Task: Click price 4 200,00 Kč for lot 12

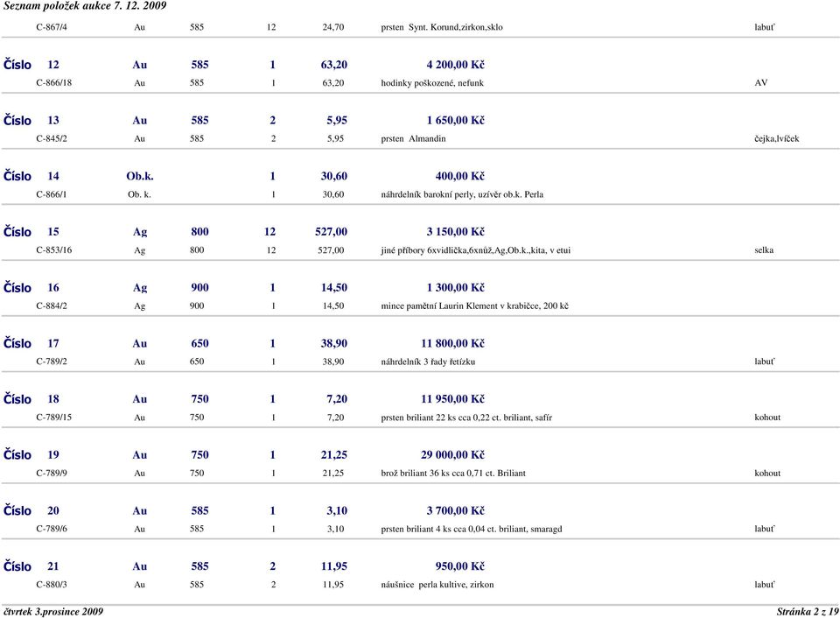Action: tap(455, 65)
